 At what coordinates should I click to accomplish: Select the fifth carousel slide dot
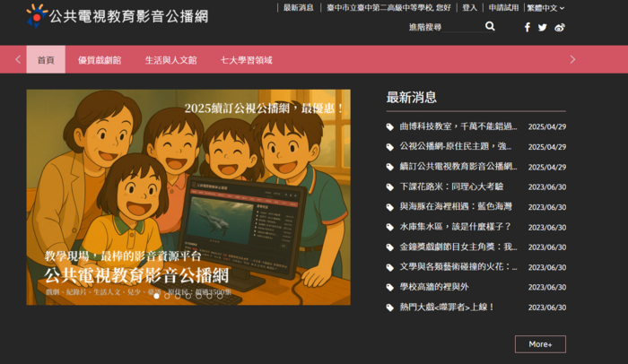tap(198, 296)
